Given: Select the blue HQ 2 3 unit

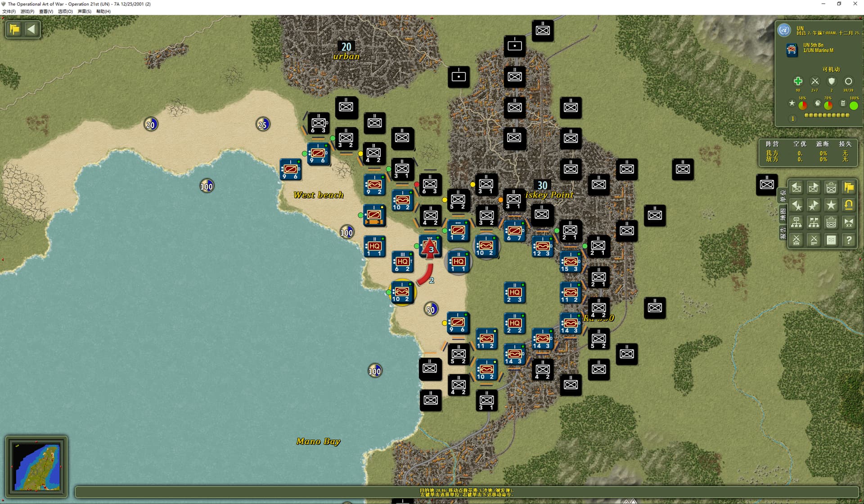Looking at the screenshot, I should (x=514, y=293).
